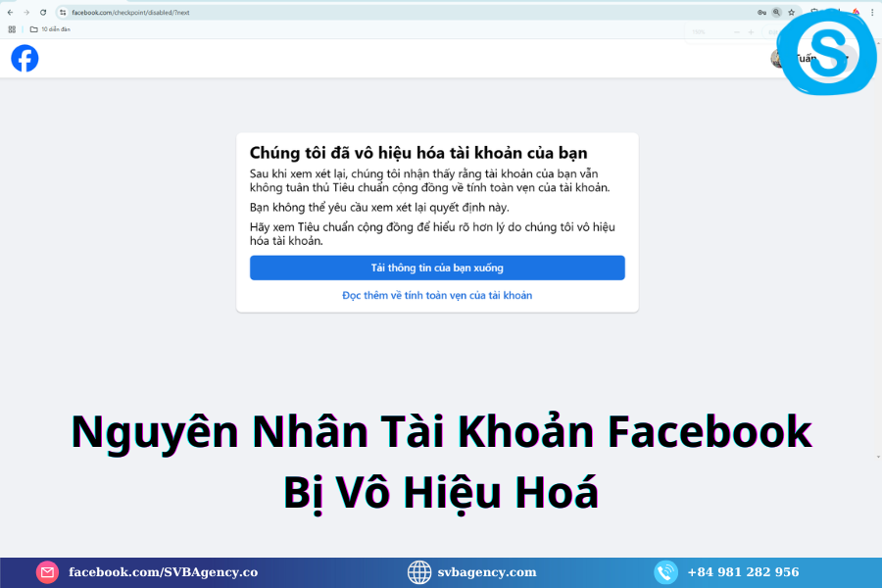The height and width of the screenshot is (588, 882).
Task: Click the Facebook logo
Action: tap(24, 59)
